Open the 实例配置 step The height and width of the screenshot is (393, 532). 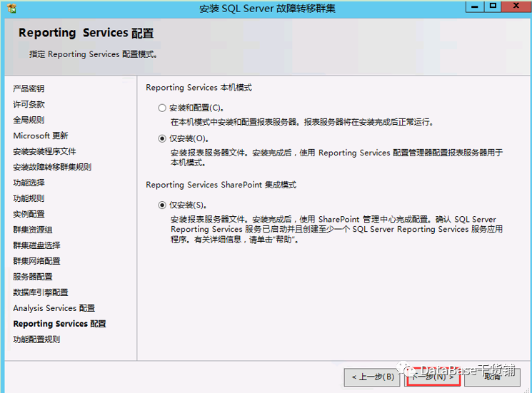29,214
